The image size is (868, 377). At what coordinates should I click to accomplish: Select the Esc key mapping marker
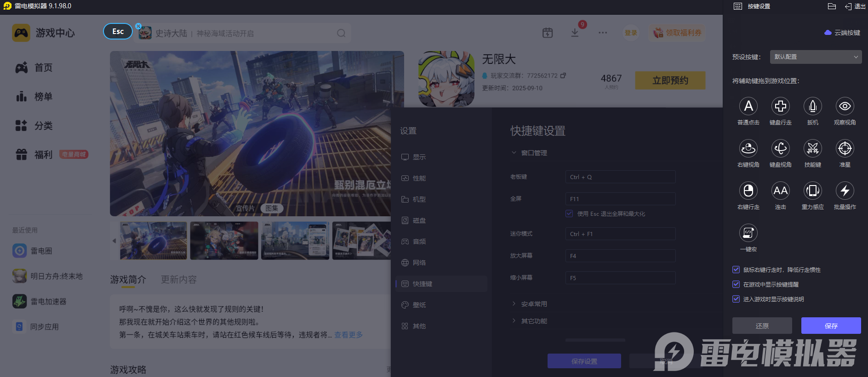[118, 31]
